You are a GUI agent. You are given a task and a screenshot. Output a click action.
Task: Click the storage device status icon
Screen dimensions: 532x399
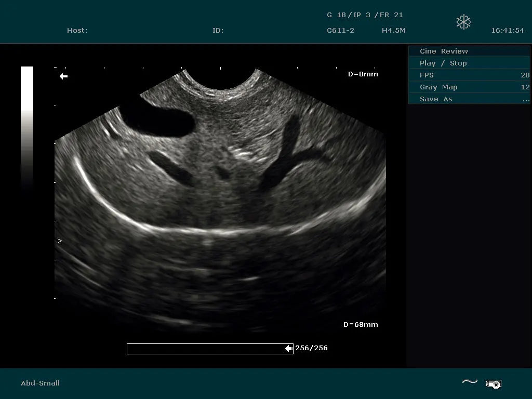[493, 384]
